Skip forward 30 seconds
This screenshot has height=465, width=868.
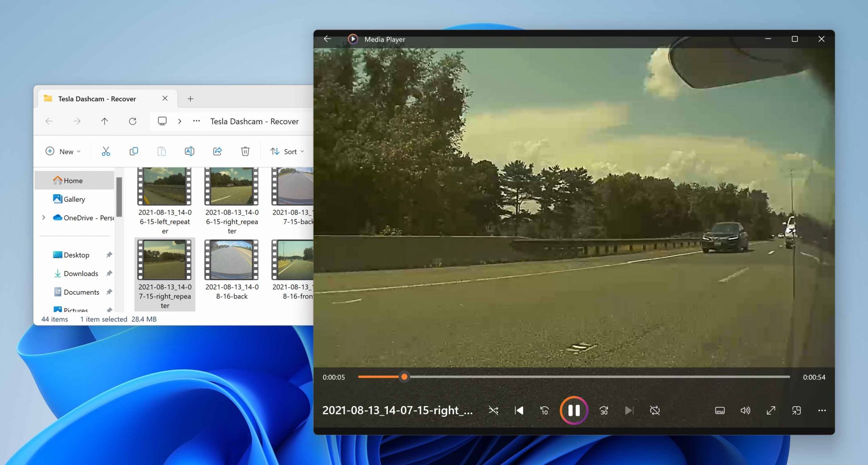tap(604, 410)
